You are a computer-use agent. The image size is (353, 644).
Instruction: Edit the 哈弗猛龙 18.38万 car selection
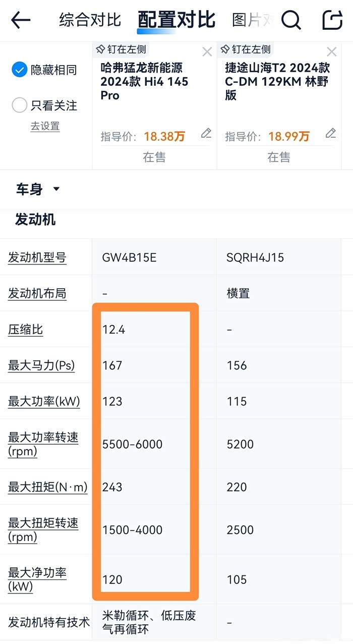[x=206, y=133]
